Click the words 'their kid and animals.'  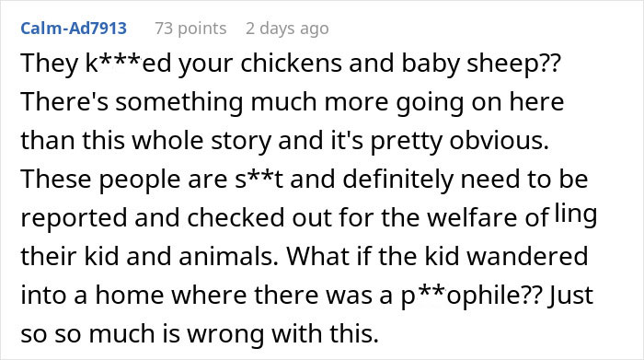coord(146,256)
